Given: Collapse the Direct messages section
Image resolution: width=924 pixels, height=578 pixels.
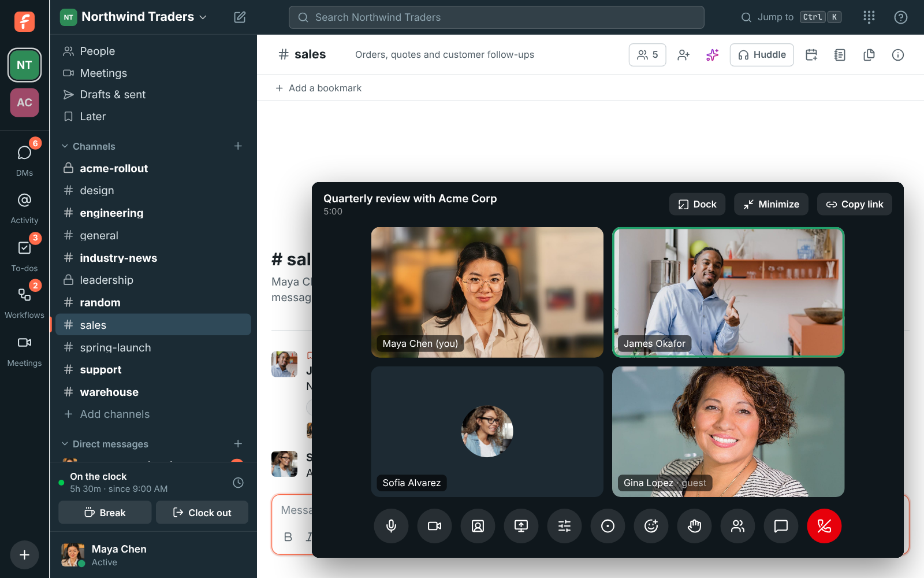Looking at the screenshot, I should point(105,444).
